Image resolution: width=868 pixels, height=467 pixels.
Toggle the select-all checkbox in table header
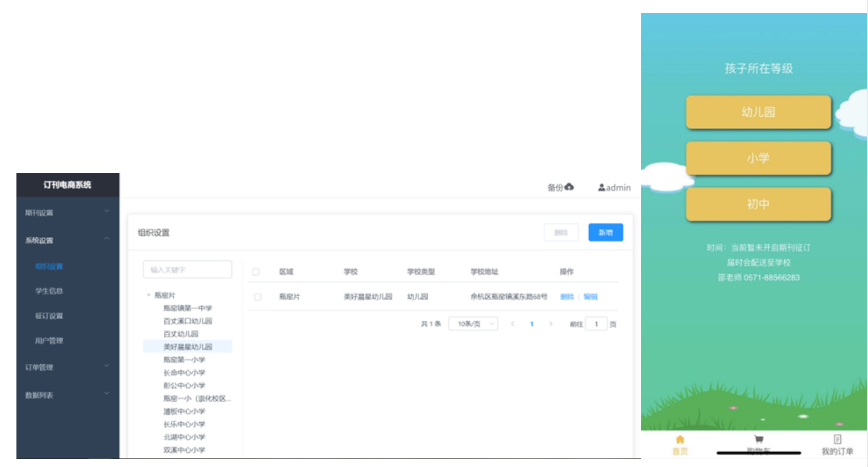click(x=256, y=272)
